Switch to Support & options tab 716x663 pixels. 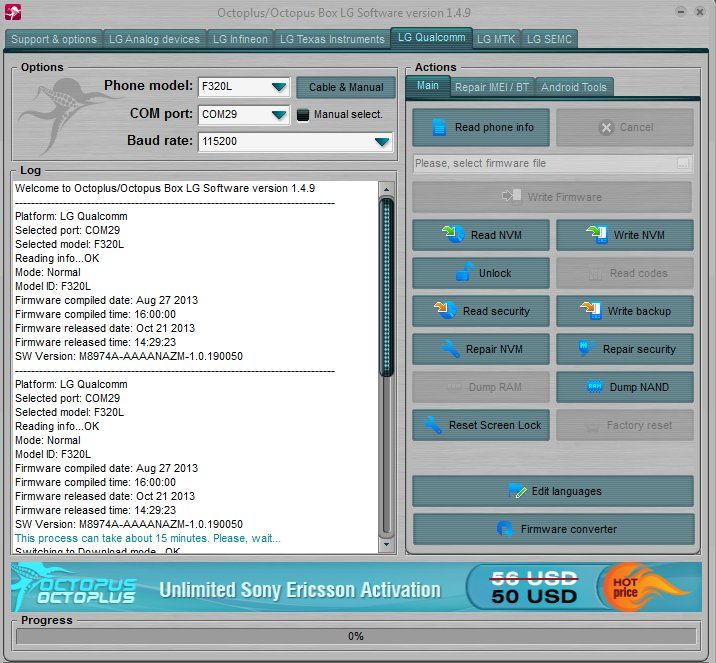coord(54,39)
